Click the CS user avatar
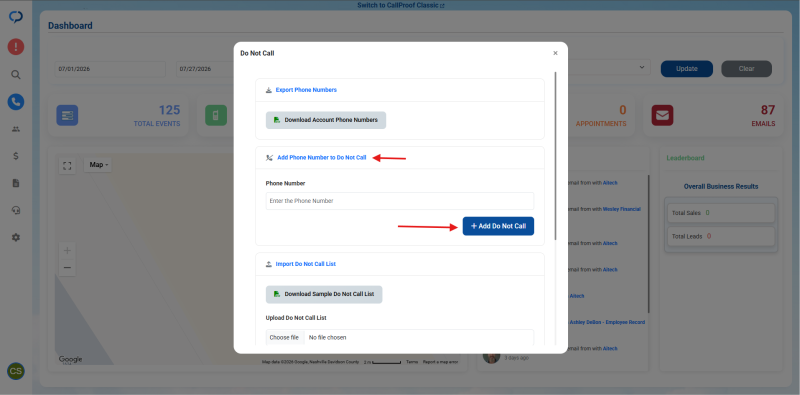This screenshot has height=395, width=800. (16, 371)
